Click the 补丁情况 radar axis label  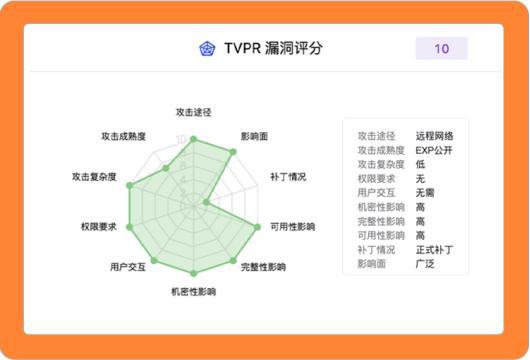pos(288,177)
